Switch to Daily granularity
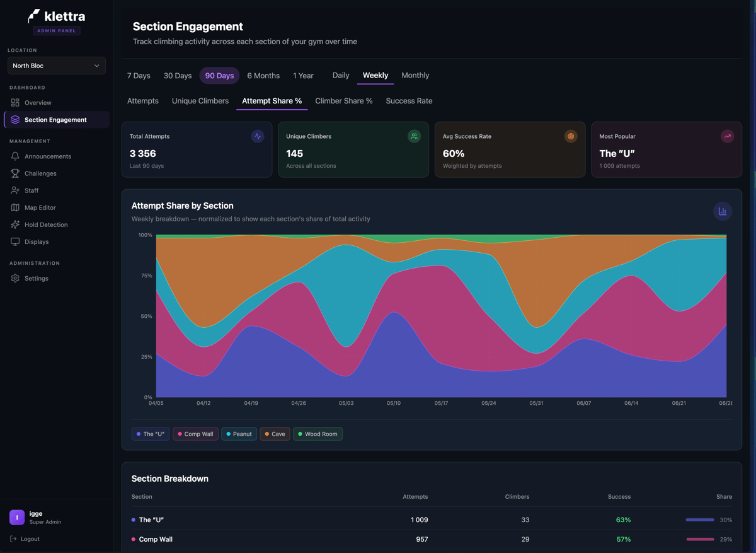 pos(341,75)
